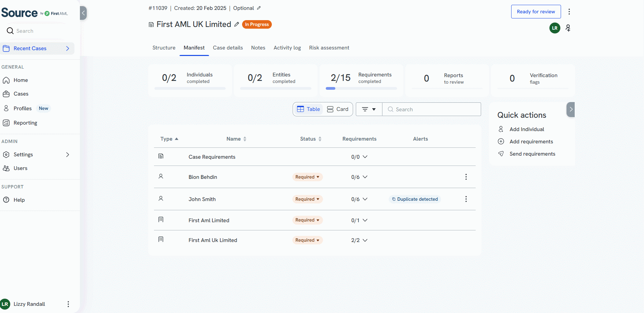The height and width of the screenshot is (313, 644).
Task: Click the LR assignee avatar at top right
Action: click(x=555, y=28)
